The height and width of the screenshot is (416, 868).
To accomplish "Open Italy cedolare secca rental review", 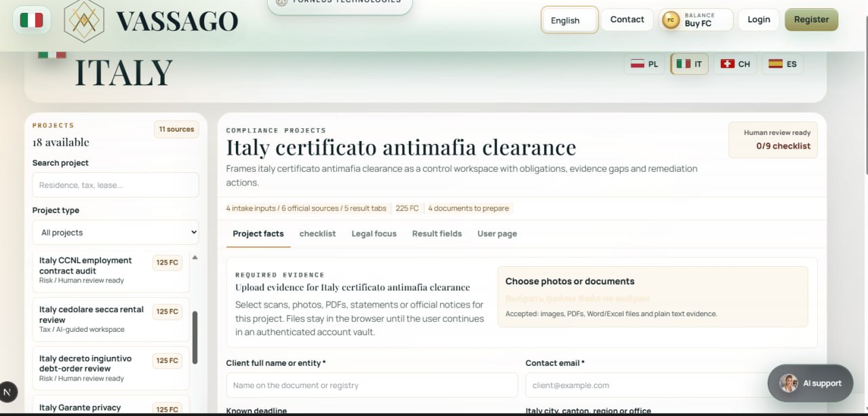I will point(111,319).
